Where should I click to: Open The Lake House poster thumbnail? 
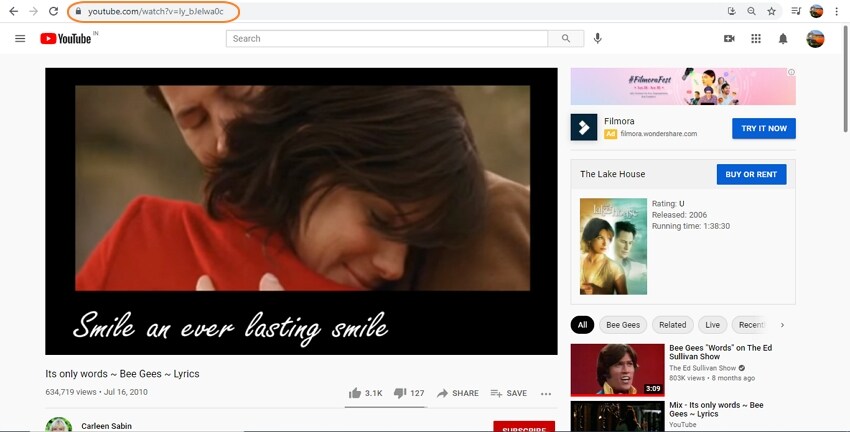[613, 246]
